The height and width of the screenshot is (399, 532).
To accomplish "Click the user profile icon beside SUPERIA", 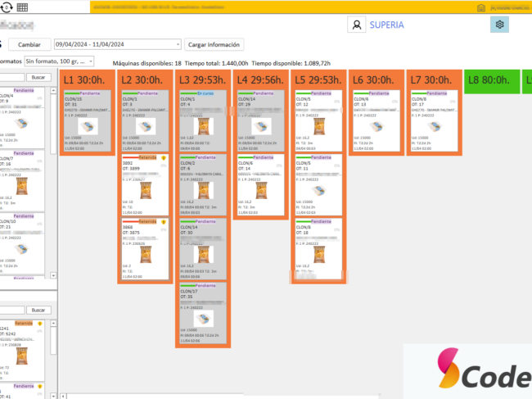I will pyautogui.click(x=357, y=25).
